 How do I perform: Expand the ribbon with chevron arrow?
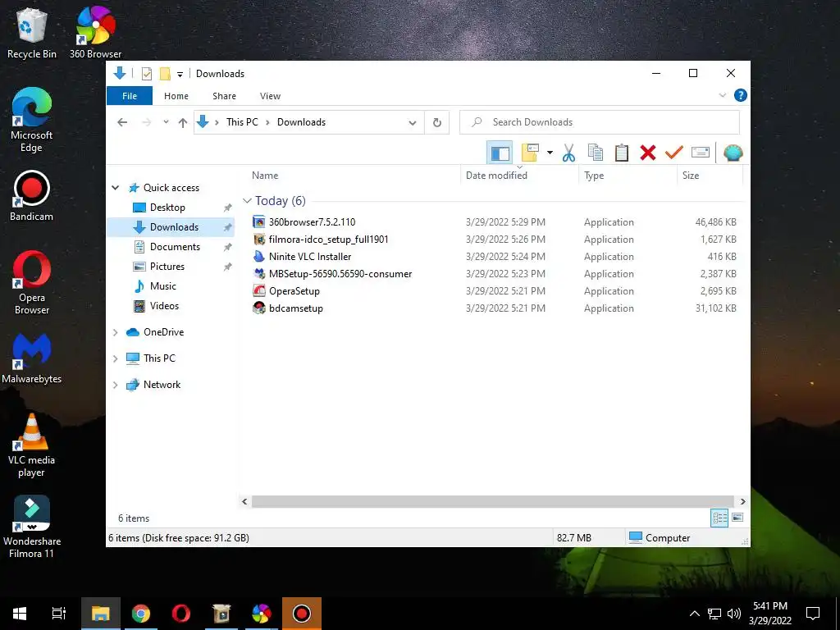point(722,95)
